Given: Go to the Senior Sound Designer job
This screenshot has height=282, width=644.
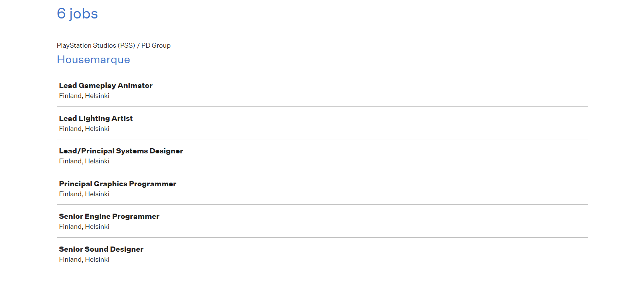Looking at the screenshot, I should pos(101,249).
